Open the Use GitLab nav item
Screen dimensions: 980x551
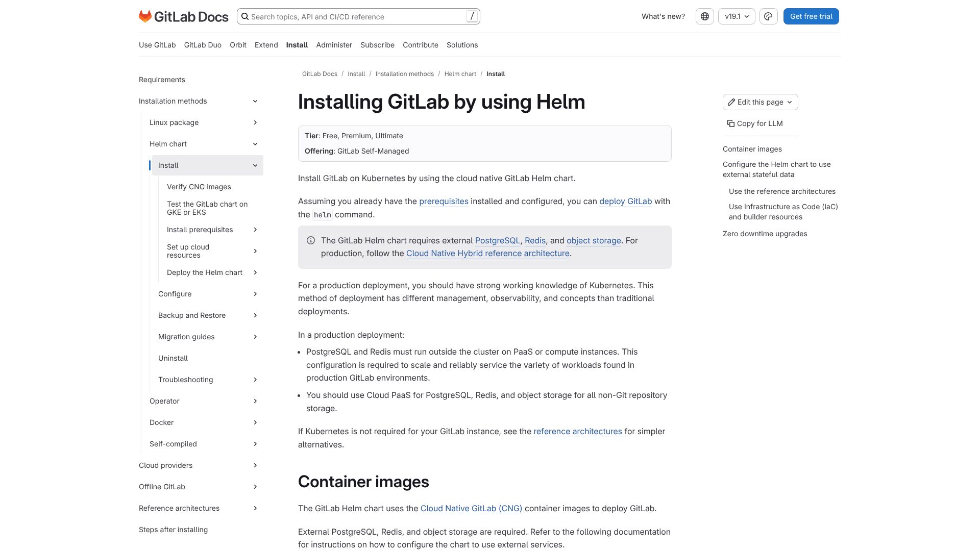pos(157,45)
